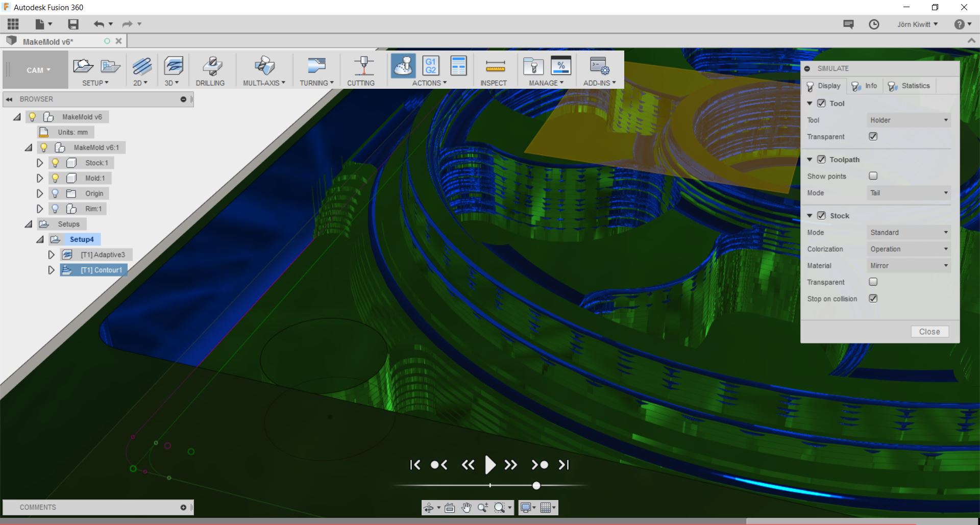Screen dimensions: 980x525
Task: Collapse the Setup4 tree node
Action: point(40,239)
